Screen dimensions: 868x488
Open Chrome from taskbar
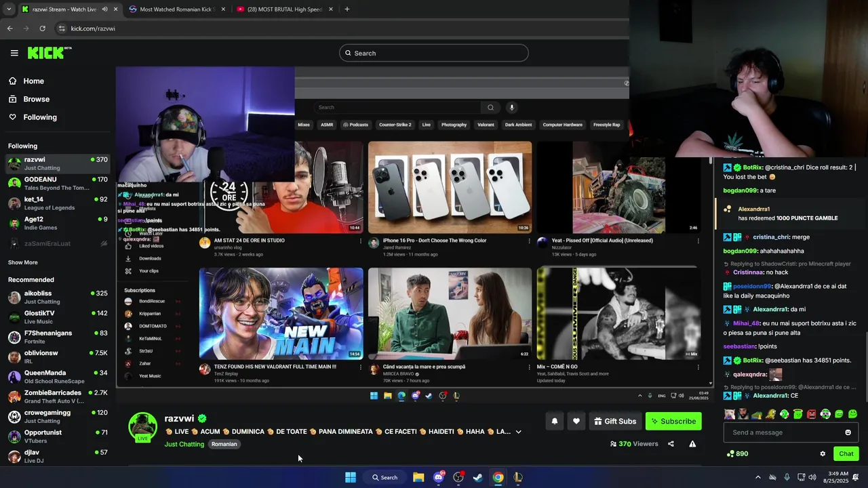[498, 477]
